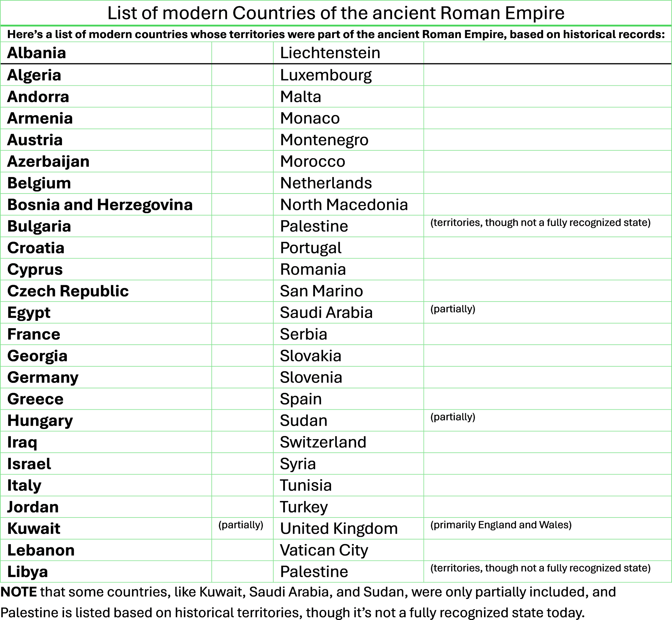Viewport: 672px width, 620px height.
Task: Select the Kuwait cell
Action: click(34, 529)
